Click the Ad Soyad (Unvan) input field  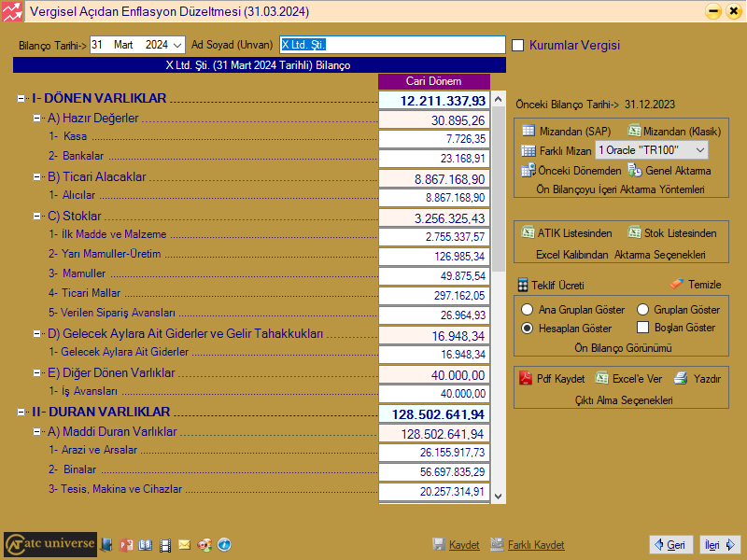pos(392,45)
